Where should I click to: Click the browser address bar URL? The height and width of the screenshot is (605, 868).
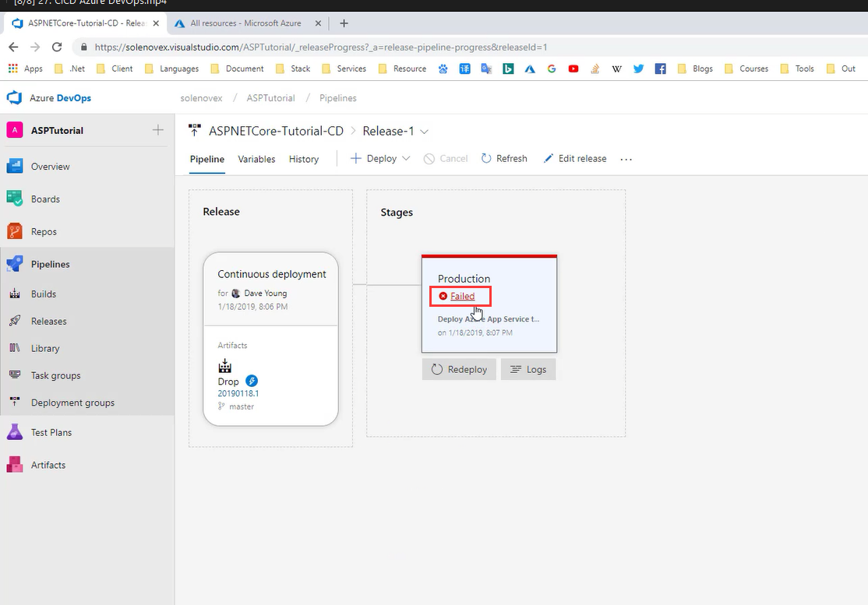(x=321, y=47)
